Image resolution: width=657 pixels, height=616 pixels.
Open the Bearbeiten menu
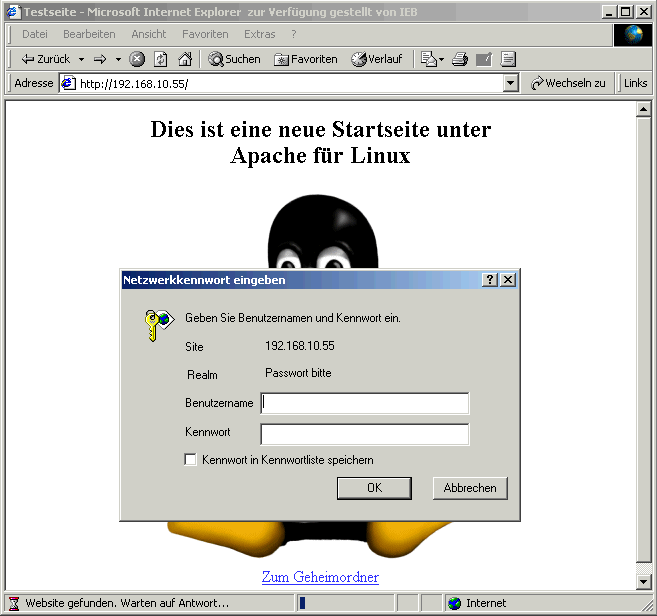[89, 34]
